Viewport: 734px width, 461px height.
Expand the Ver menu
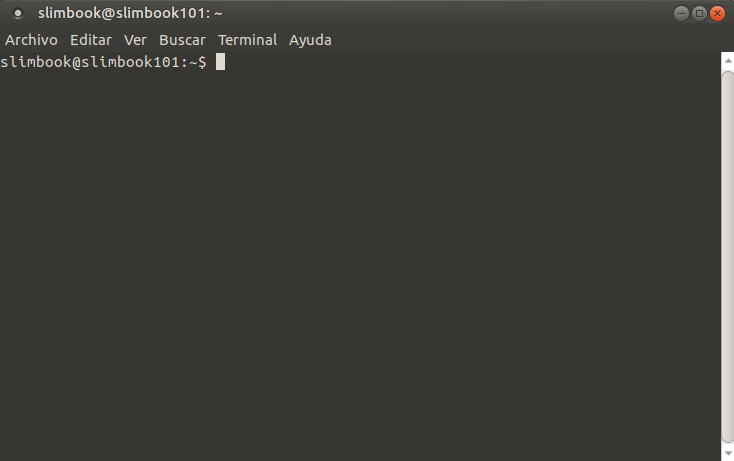(x=135, y=40)
